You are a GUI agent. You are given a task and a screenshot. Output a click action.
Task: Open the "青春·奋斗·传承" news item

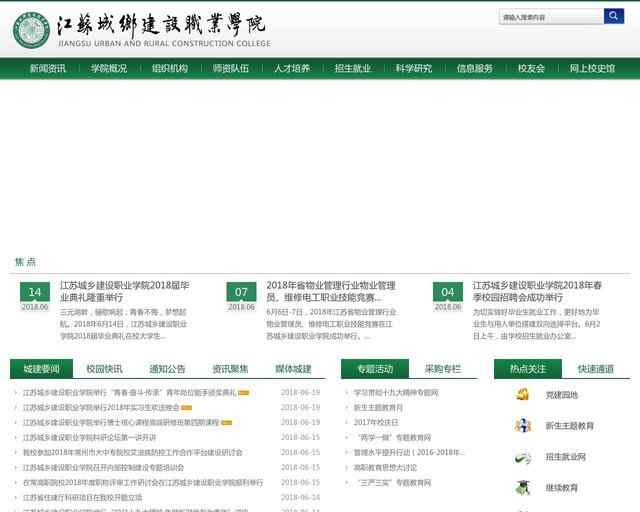click(x=129, y=392)
